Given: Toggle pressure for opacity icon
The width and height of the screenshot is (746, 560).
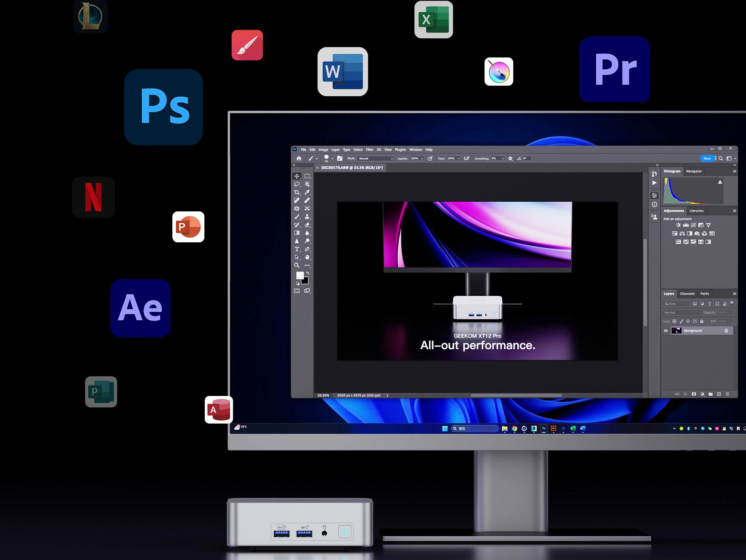Looking at the screenshot, I should click(430, 158).
